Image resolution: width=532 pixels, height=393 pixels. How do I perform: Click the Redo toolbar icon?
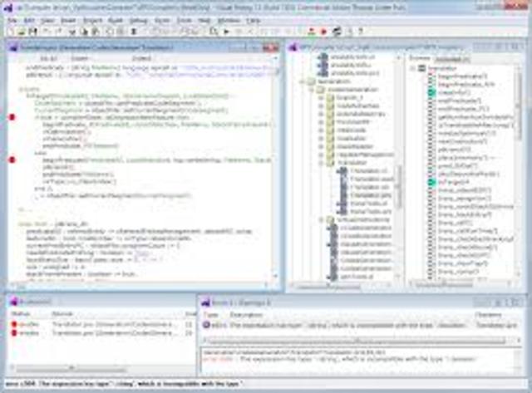point(58,32)
